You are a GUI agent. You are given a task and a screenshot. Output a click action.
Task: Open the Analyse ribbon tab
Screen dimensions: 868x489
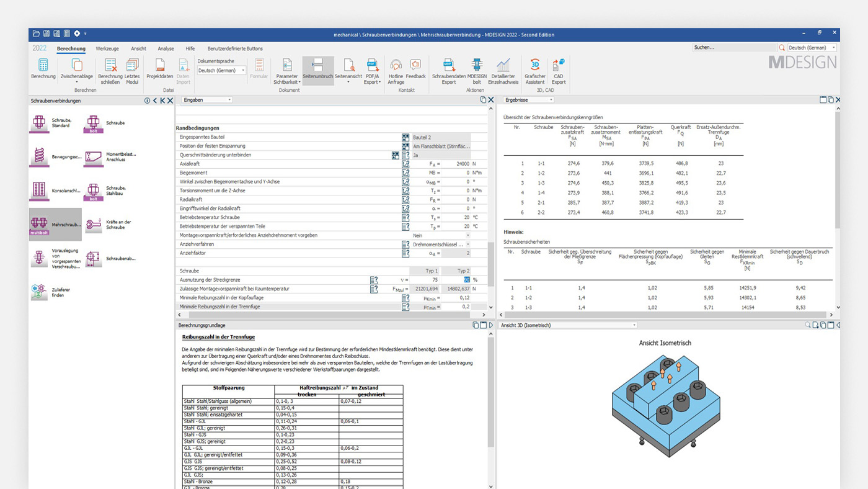166,48
